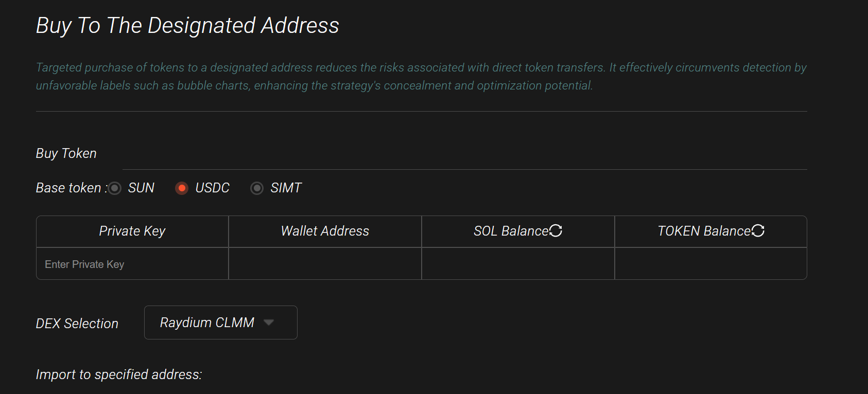Image resolution: width=868 pixels, height=394 pixels.
Task: Click the Wallet Address column header
Action: (x=325, y=231)
